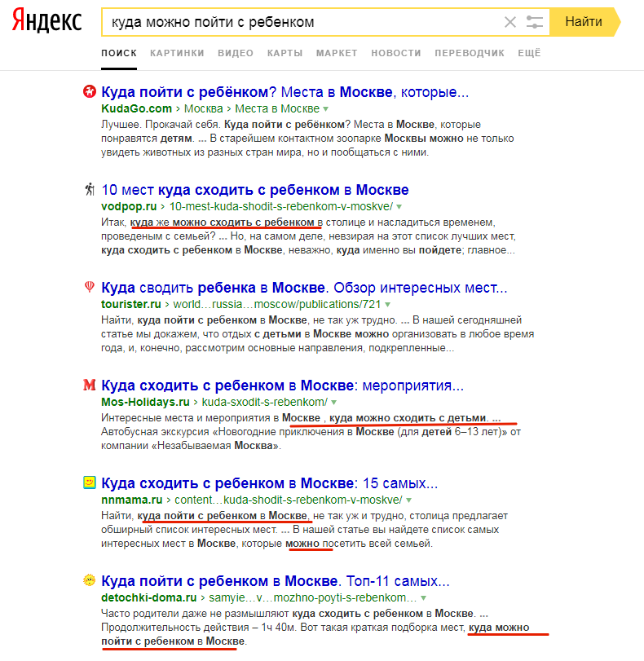Image resolution: width=644 pixels, height=661 pixels.
Task: Click the vodpop.ru domain link
Action: point(129,206)
